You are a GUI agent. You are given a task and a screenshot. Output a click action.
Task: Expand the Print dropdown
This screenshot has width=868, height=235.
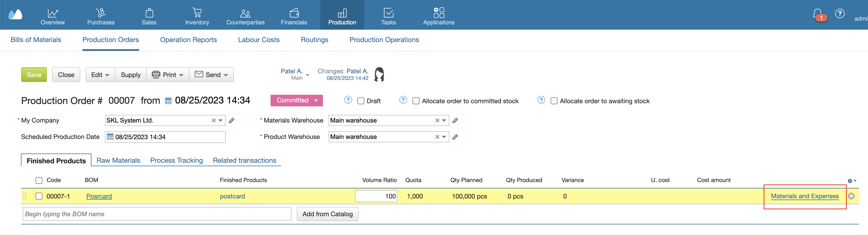(168, 75)
